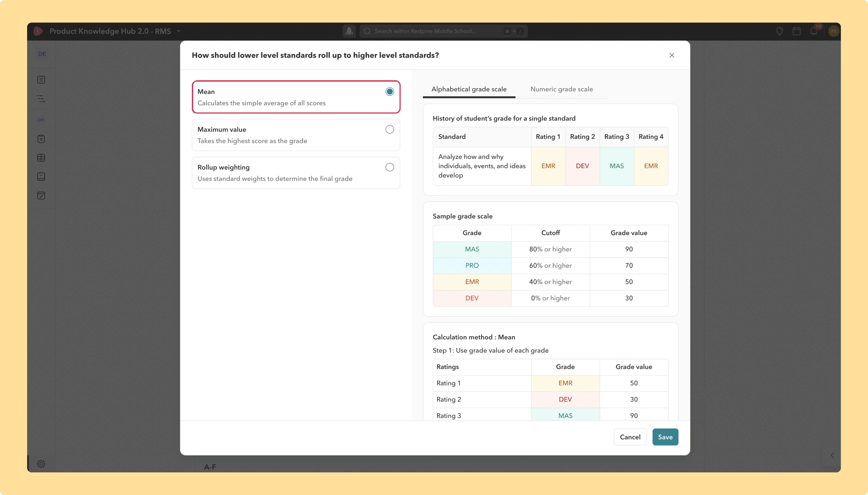Click the A-F text behind the dialog
The image size is (868, 495).
pos(210,467)
